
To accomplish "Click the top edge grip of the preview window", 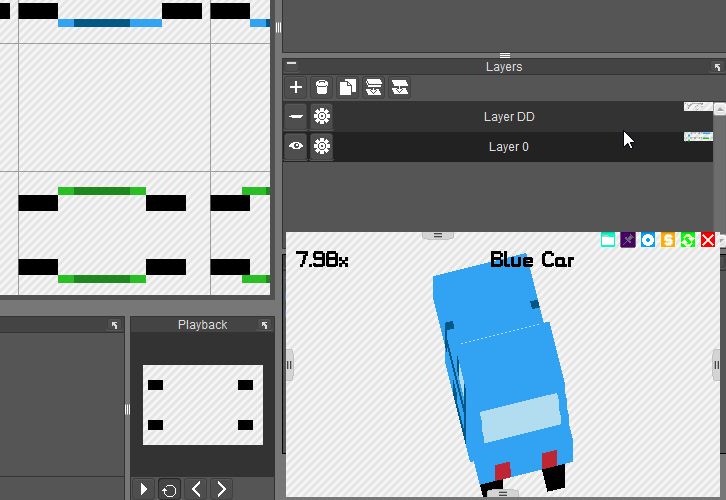I will pos(438,236).
